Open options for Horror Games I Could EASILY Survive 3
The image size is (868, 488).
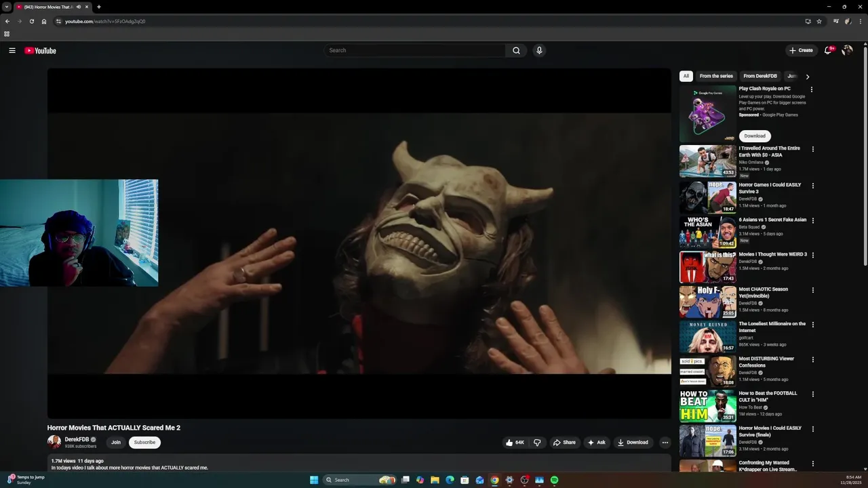click(x=813, y=186)
